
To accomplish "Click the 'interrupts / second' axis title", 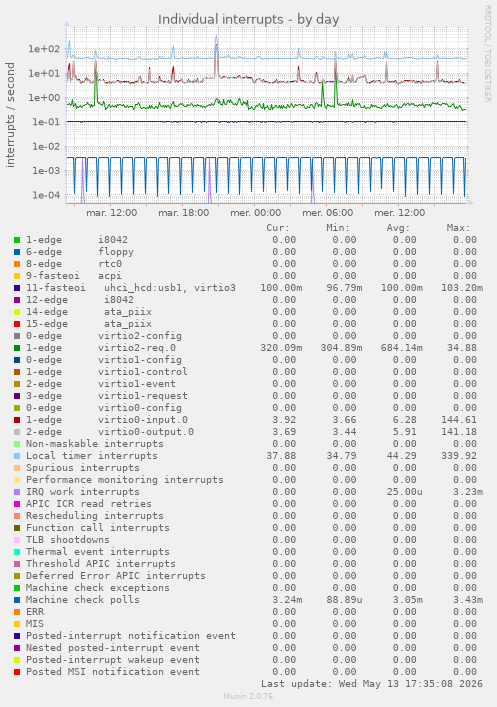I will pos(10,115).
